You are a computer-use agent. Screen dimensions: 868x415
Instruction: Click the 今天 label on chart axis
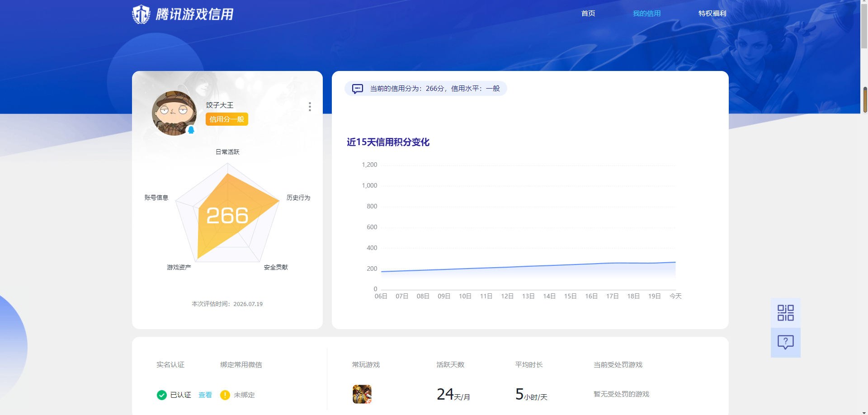coord(675,296)
